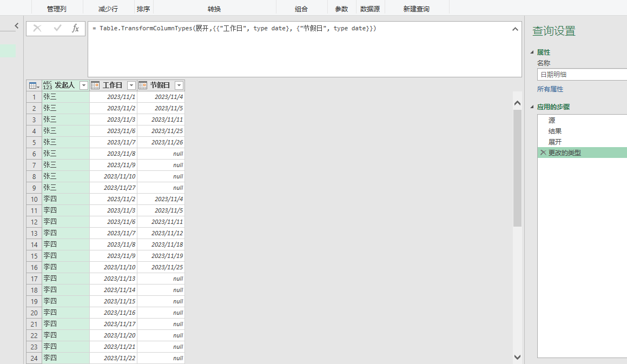Click the date type icon on 节假日 column
Screen dimensions: 627x364
142,85
